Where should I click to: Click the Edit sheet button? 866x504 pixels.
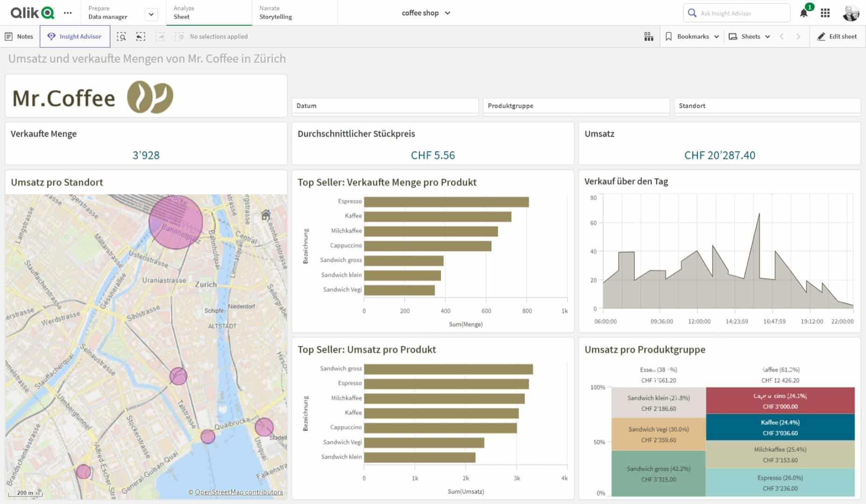pyautogui.click(x=837, y=36)
